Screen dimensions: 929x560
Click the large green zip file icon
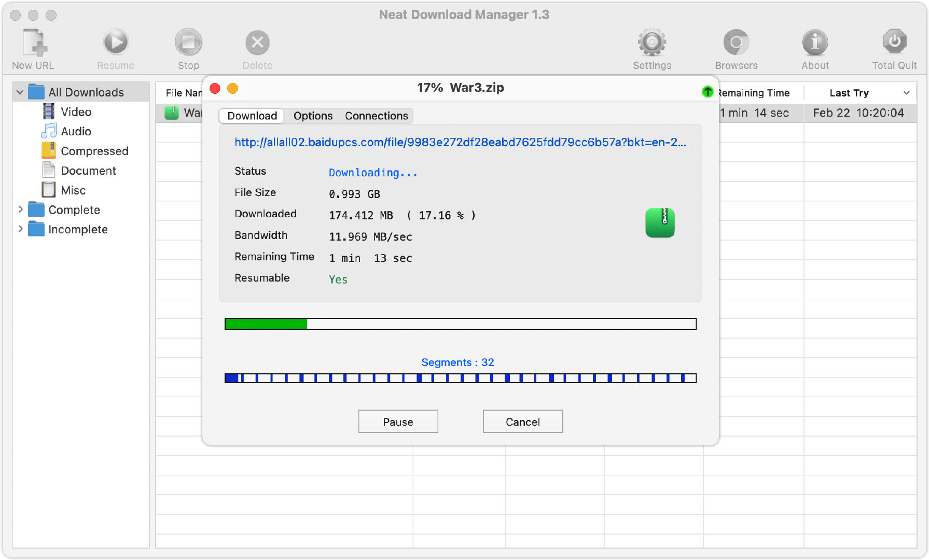pyautogui.click(x=660, y=223)
